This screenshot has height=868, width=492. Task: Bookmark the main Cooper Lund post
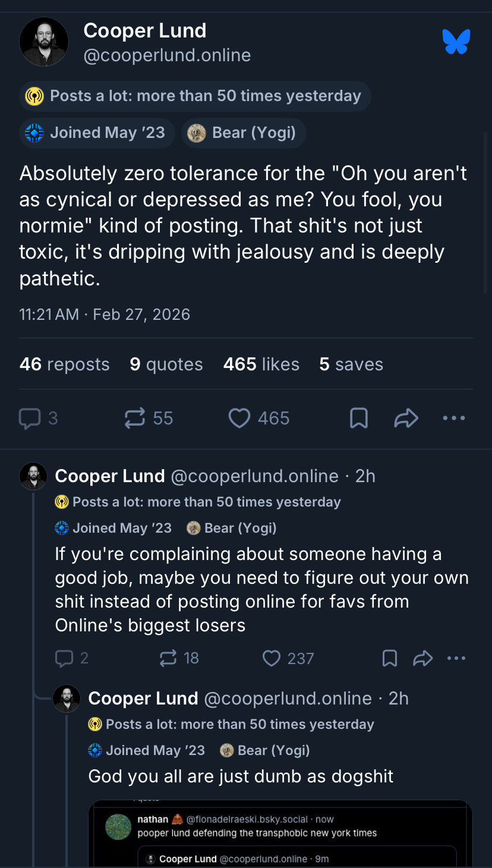click(358, 419)
